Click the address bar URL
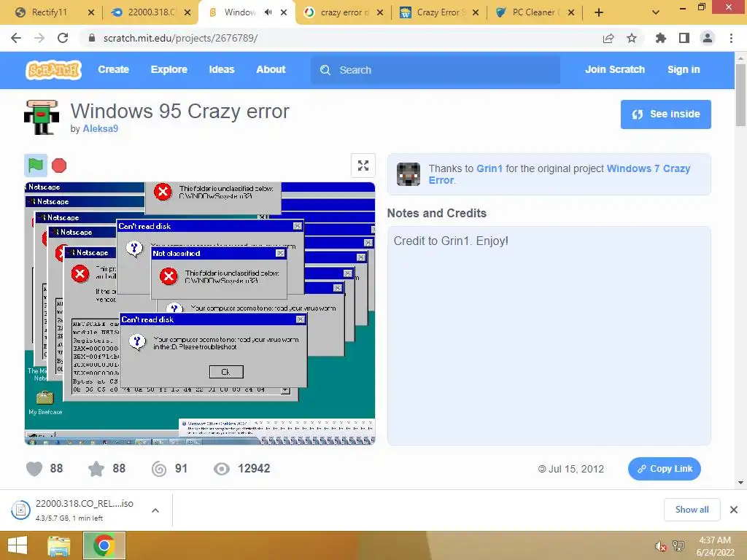This screenshot has width=747, height=560. click(x=181, y=38)
